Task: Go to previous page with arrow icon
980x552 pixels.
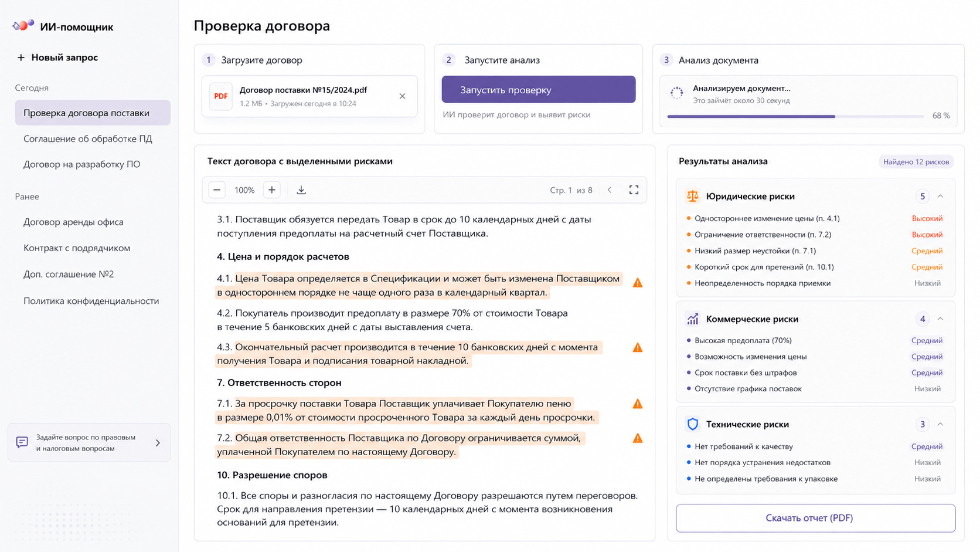Action: point(610,190)
